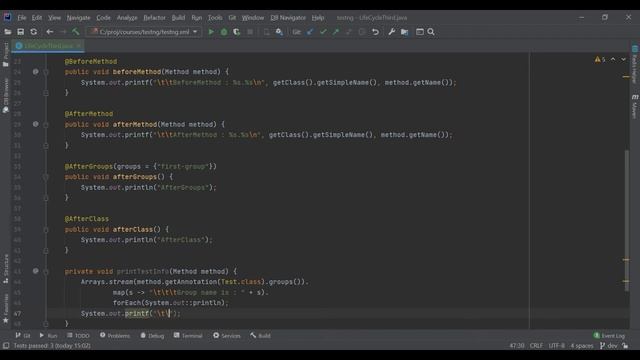The height and width of the screenshot is (360, 640).
Task: Open the Problems tool window button
Action: pyautogui.click(x=115, y=336)
